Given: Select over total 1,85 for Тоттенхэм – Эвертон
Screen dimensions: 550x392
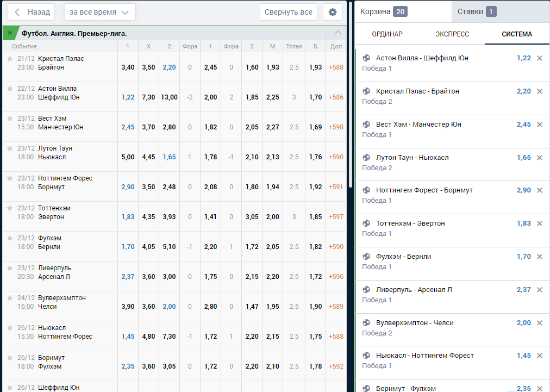Looking at the screenshot, I should coord(315,217).
